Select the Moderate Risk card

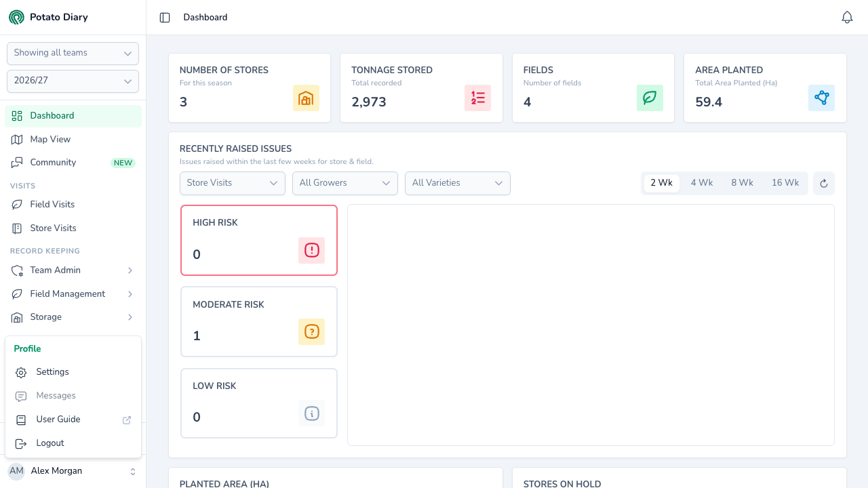[x=259, y=322]
